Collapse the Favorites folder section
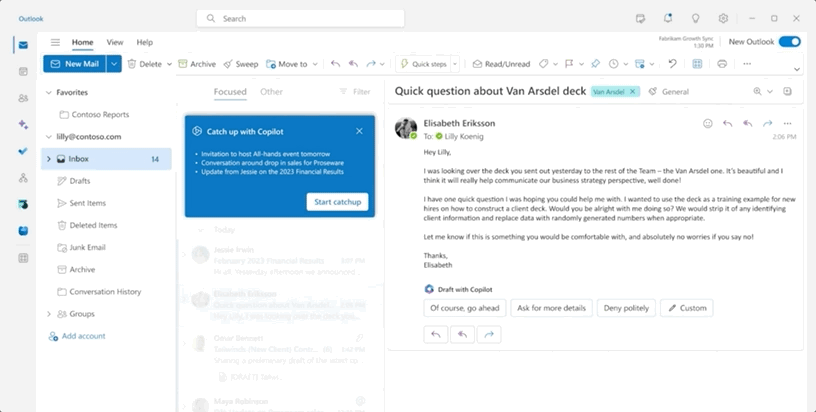The image size is (816, 412). coord(48,92)
